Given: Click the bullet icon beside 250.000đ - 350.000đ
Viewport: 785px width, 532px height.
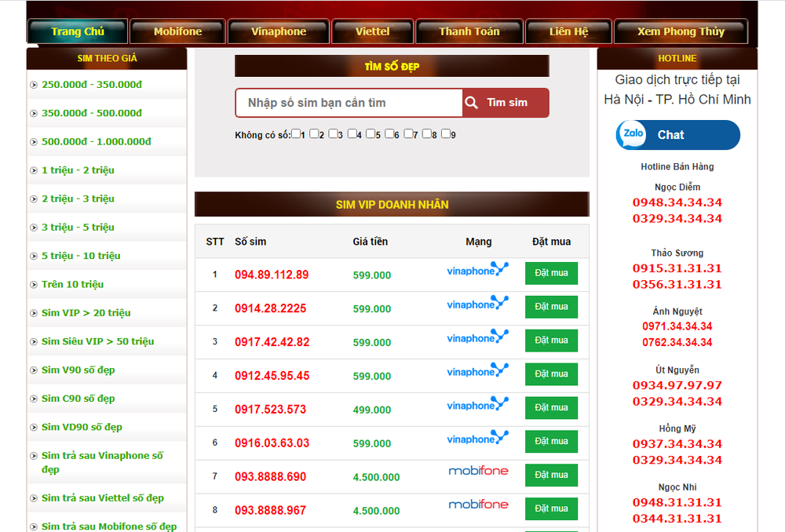Looking at the screenshot, I should pyautogui.click(x=34, y=85).
